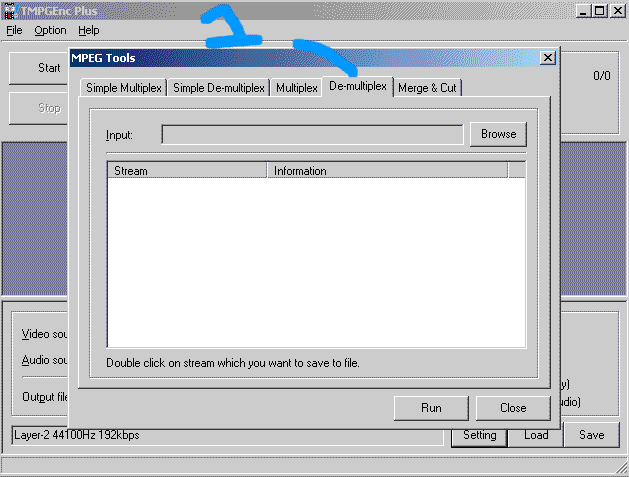The image size is (629, 477).
Task: Minimize the TMPGEnc Plus window
Action: (x=583, y=11)
